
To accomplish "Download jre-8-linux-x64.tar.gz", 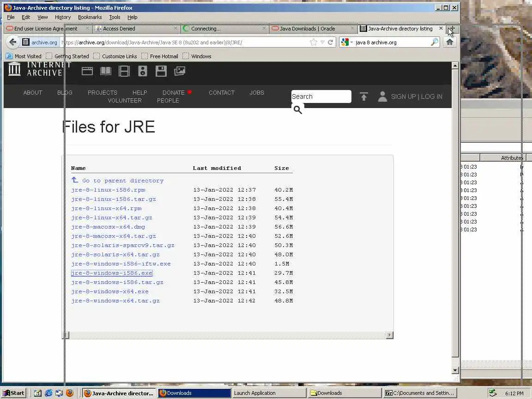I will 112,218.
